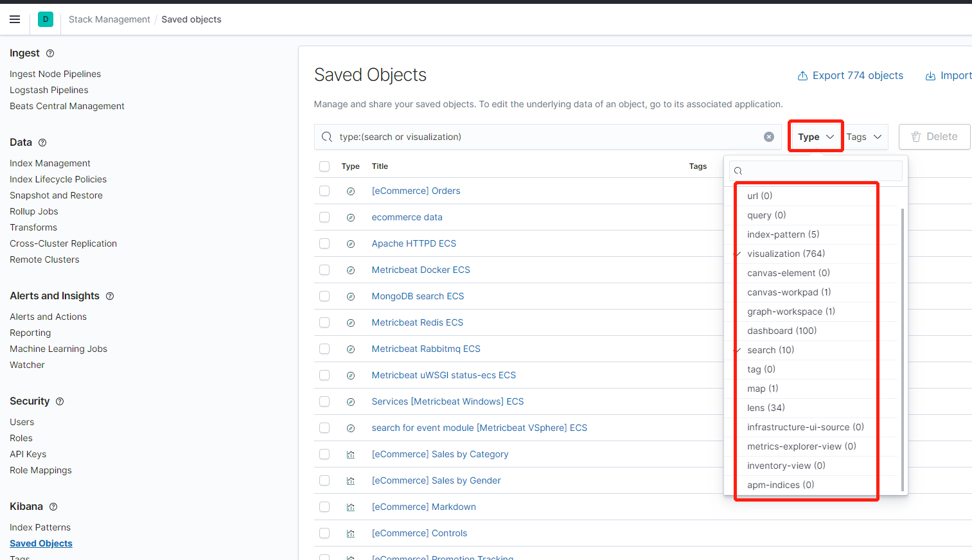The image size is (972, 560).
Task: Click the Import button
Action: pyautogui.click(x=949, y=76)
